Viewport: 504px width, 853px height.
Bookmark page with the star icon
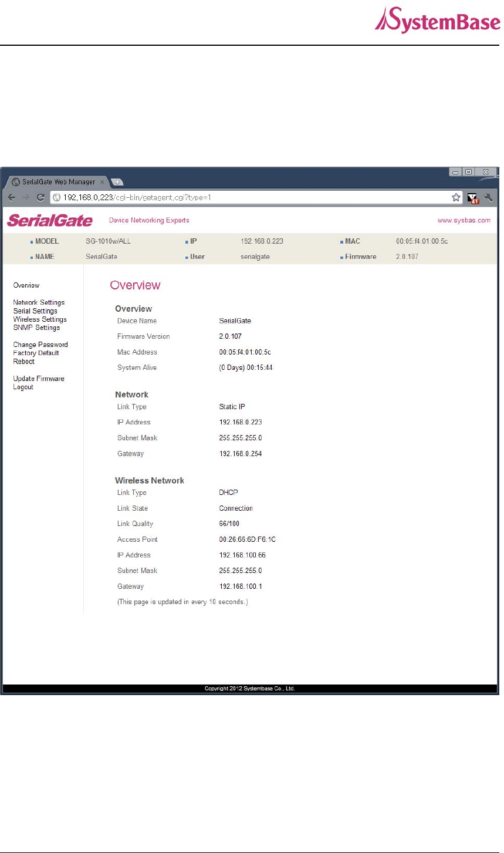coord(456,198)
